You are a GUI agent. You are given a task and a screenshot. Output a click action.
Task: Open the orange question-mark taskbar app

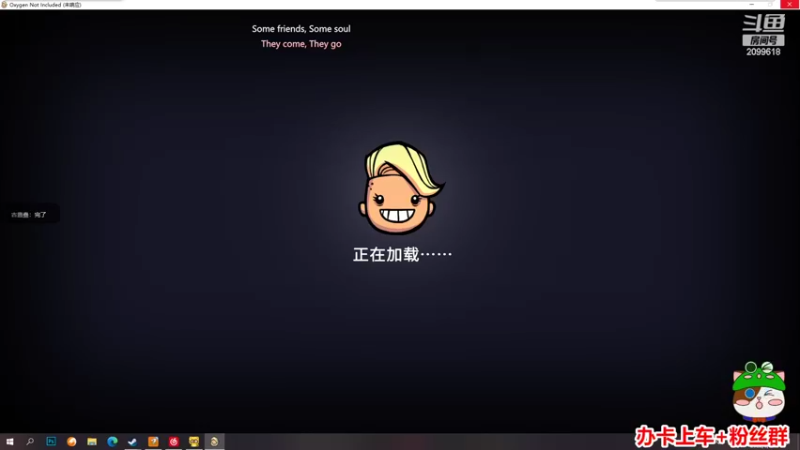153,441
